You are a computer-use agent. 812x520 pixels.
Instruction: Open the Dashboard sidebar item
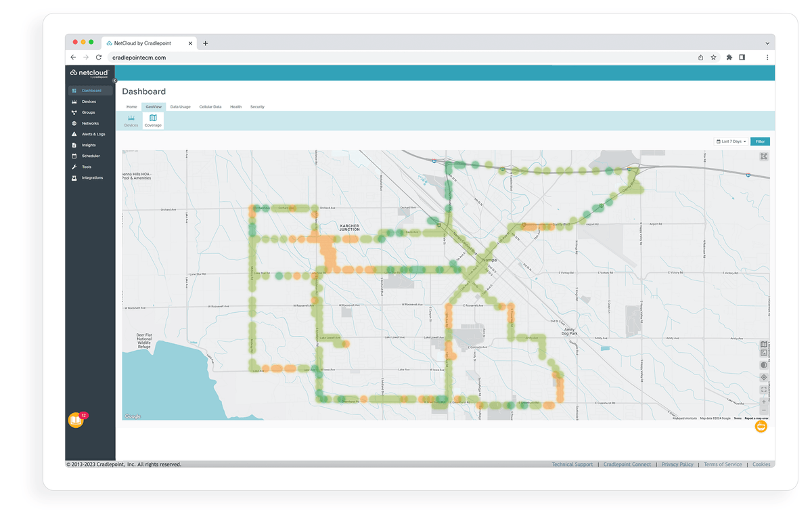(x=90, y=91)
